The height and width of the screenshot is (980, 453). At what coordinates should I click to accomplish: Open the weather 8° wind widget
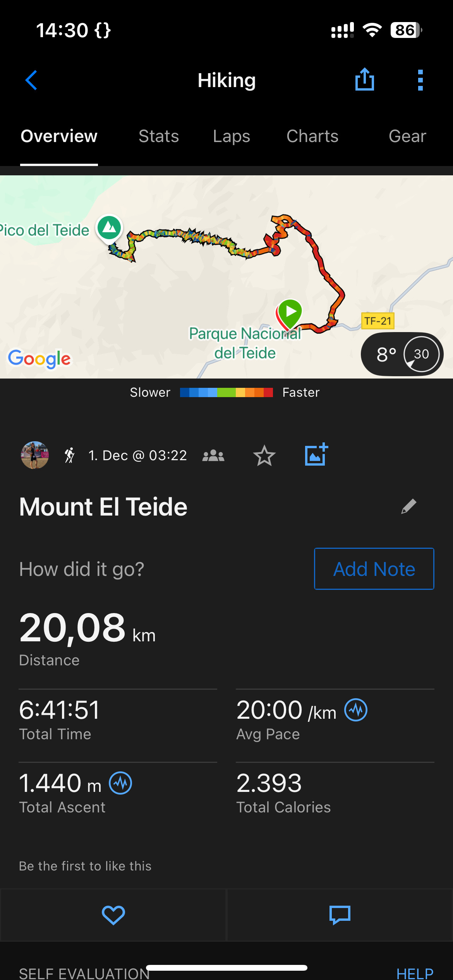pos(402,354)
